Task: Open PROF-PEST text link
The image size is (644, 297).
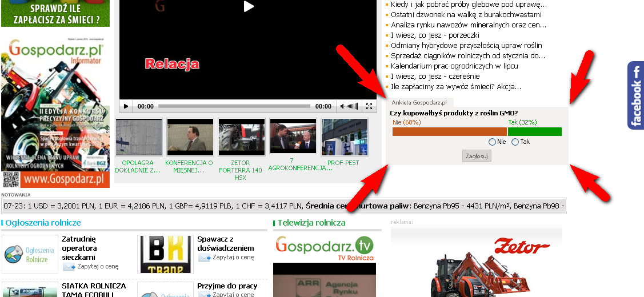Action: pos(343,163)
